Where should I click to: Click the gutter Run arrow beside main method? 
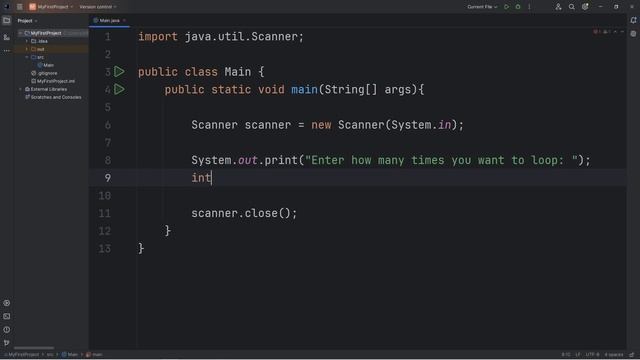[x=119, y=89]
